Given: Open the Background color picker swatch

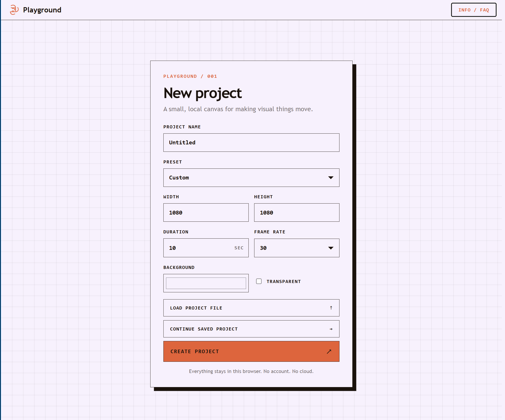Looking at the screenshot, I should click(x=206, y=283).
